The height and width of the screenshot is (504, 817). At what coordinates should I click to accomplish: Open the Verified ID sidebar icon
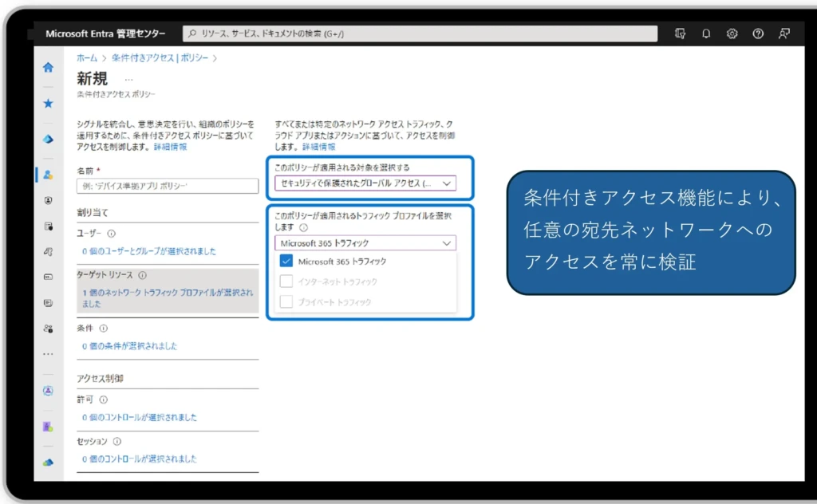point(48,251)
